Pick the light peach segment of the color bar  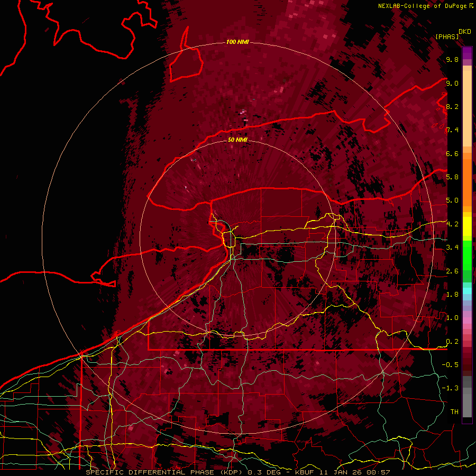[467, 108]
